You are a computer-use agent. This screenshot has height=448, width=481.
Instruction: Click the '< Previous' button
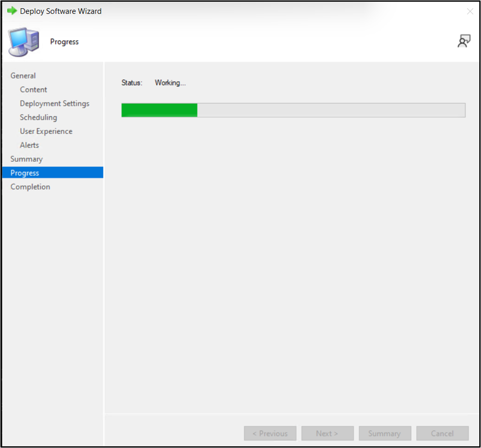(x=270, y=433)
